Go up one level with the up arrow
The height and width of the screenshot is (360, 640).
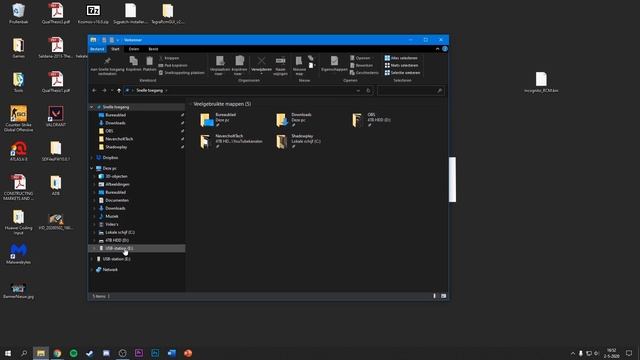(119, 91)
